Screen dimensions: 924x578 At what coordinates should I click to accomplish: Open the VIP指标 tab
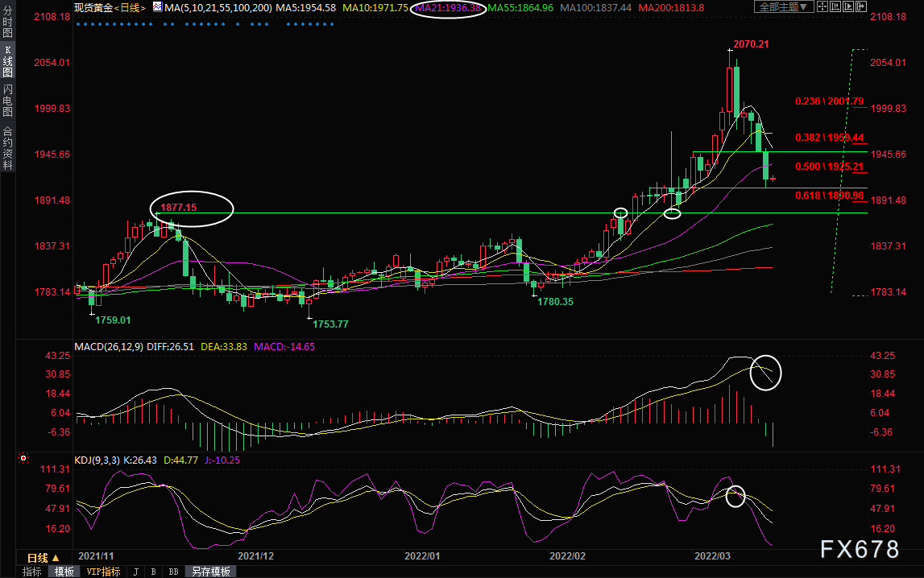(103, 572)
